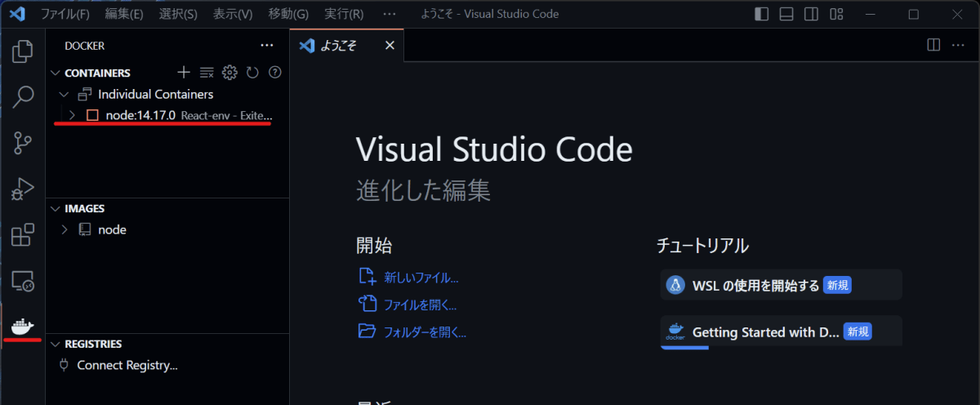
Task: Click stopped container square icon for node:14.17.0
Action: coord(92,115)
